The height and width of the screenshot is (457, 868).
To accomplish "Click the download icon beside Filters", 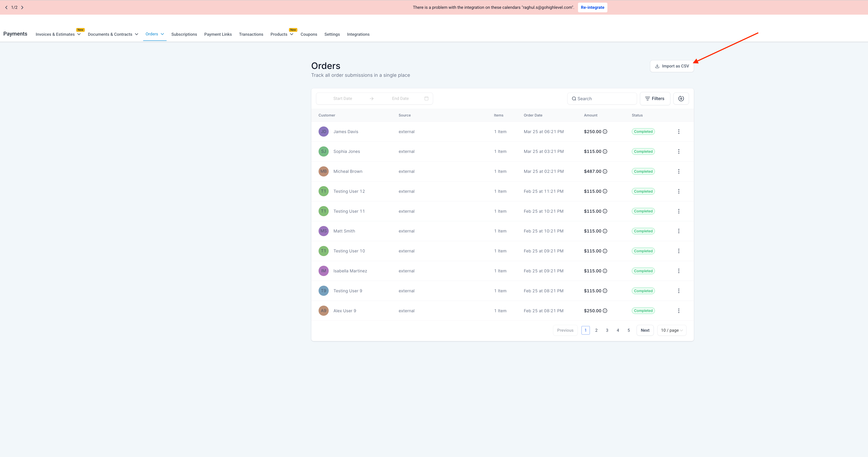I will point(681,98).
